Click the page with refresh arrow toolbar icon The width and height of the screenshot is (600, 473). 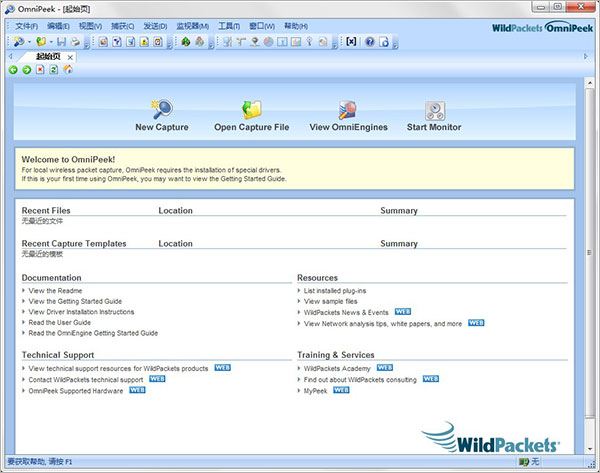384,41
